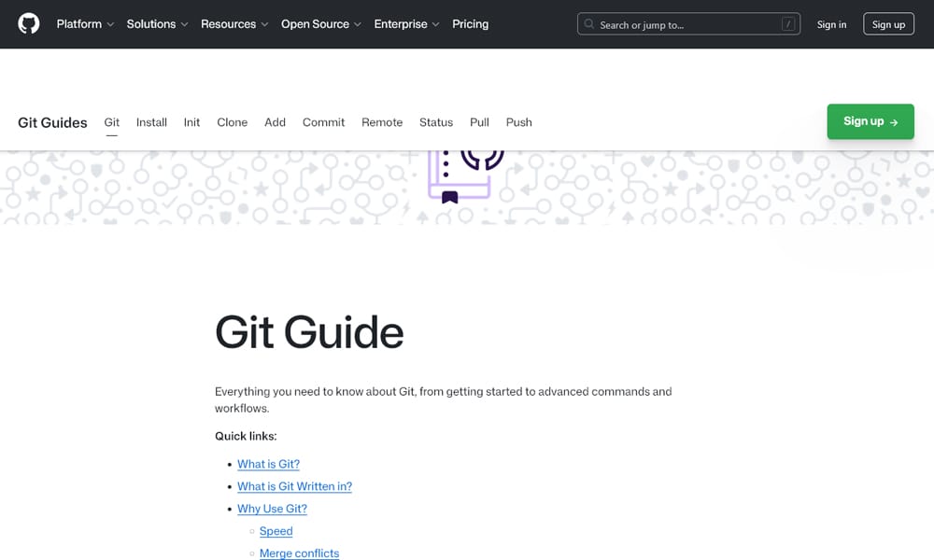Select the Push guide tab

click(x=518, y=122)
